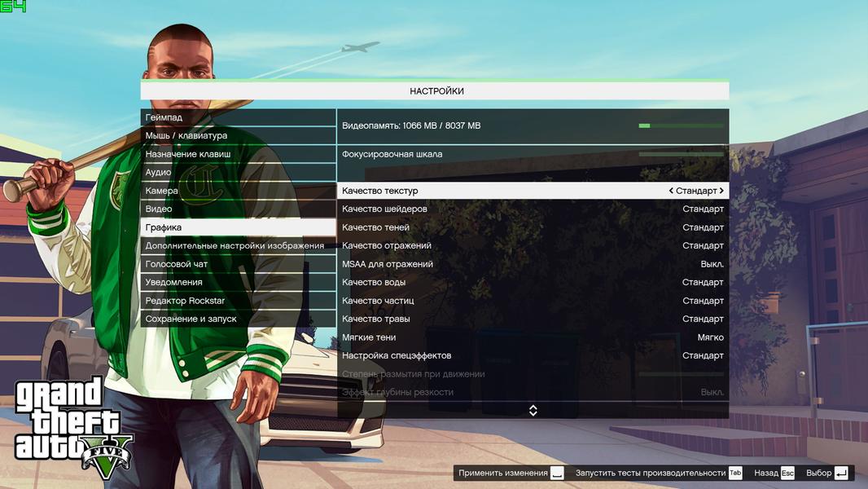Adjust Степень размытия при движении slider
868x489 pixels.
[681, 374]
